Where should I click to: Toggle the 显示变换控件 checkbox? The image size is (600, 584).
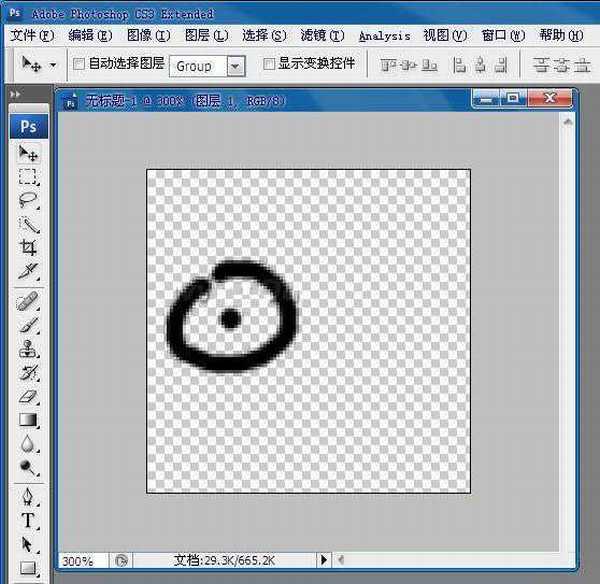[268, 64]
